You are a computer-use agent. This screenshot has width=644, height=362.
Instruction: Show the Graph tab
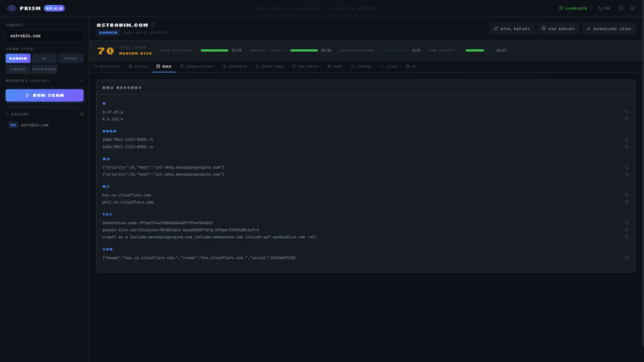pyautogui.click(x=361, y=66)
